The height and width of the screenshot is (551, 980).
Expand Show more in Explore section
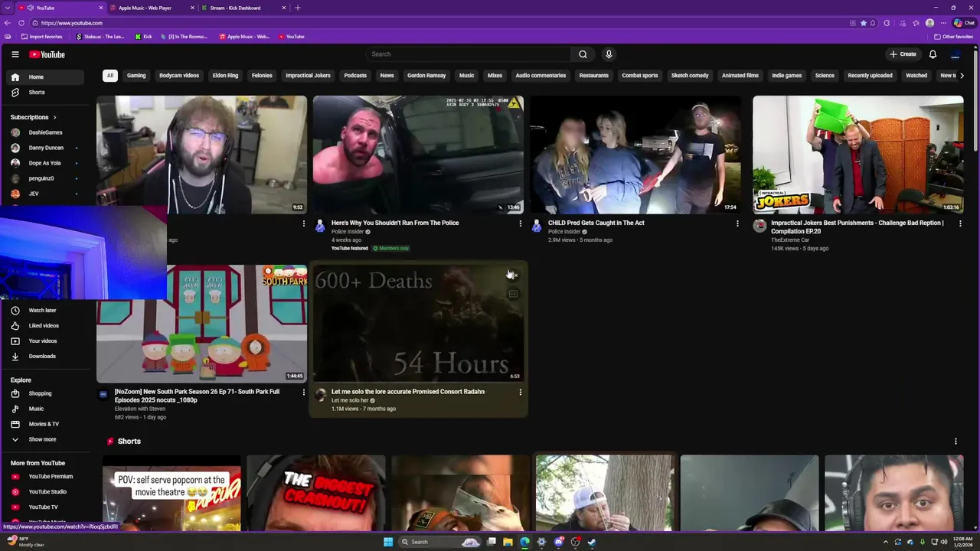coord(46,439)
